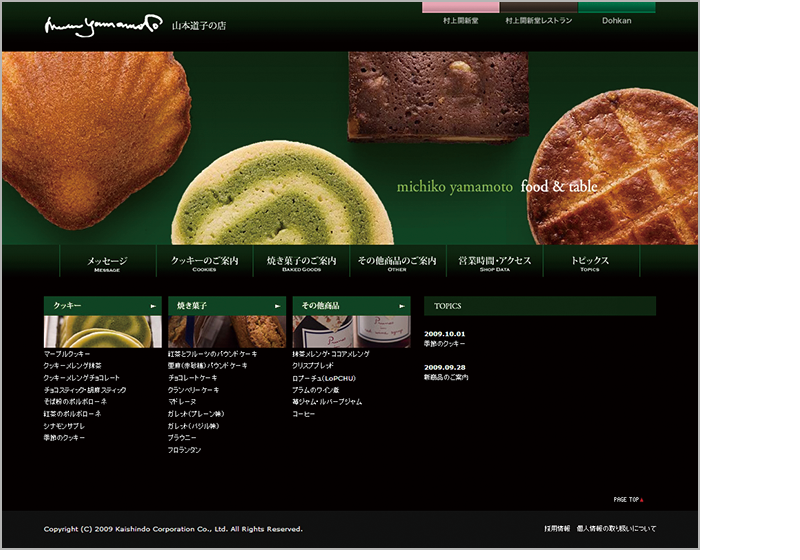Open the ロプーチュ(LoPCHU) link
The width and height of the screenshot is (800, 560).
324,378
